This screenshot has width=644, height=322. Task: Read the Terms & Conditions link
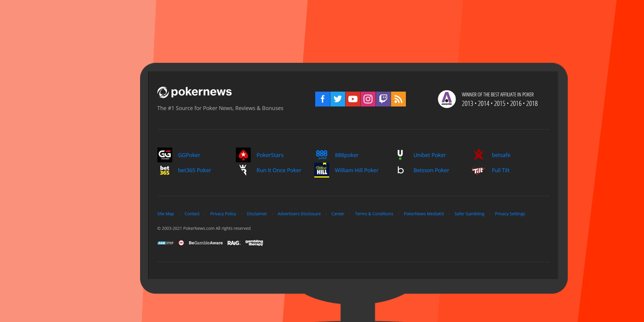coord(374,214)
